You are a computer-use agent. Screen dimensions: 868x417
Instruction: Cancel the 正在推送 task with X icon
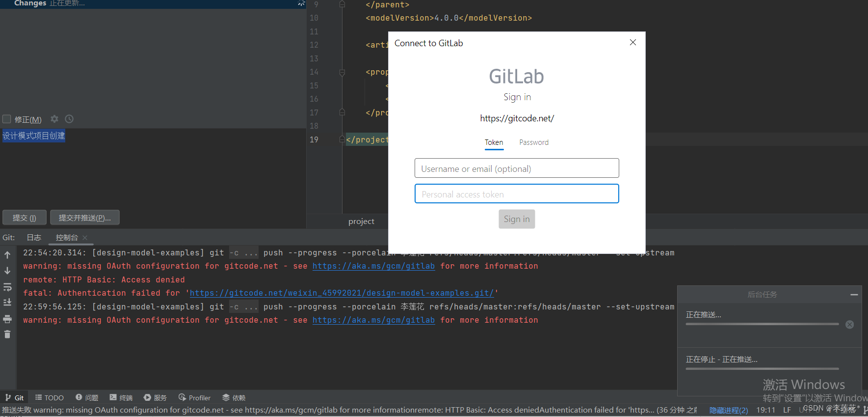click(850, 325)
